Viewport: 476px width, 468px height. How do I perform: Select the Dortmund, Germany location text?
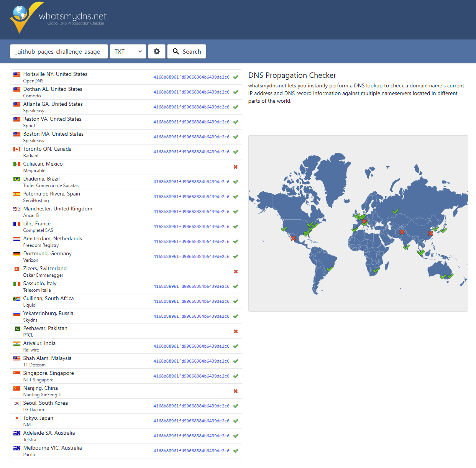pyautogui.click(x=47, y=253)
